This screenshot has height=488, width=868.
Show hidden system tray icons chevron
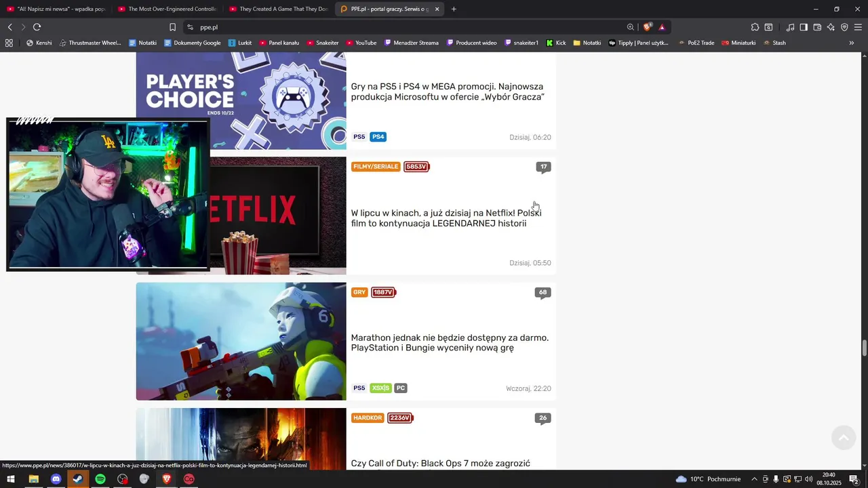tap(754, 479)
